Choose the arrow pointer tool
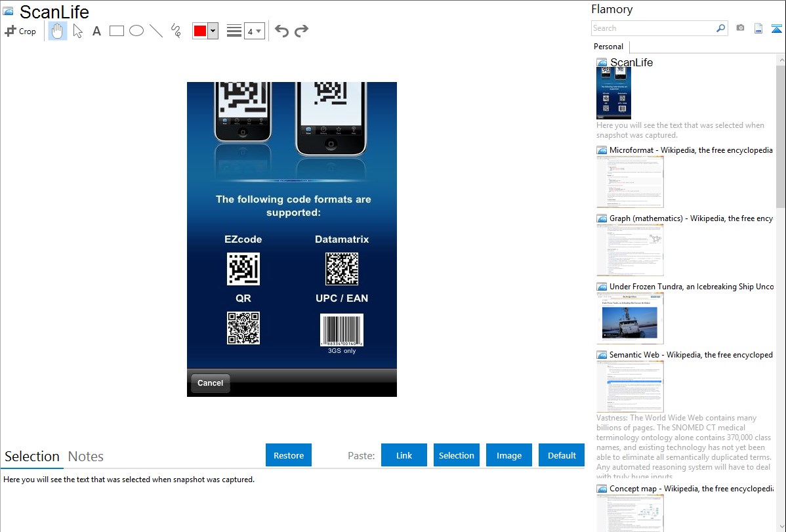786x532 pixels. (77, 31)
